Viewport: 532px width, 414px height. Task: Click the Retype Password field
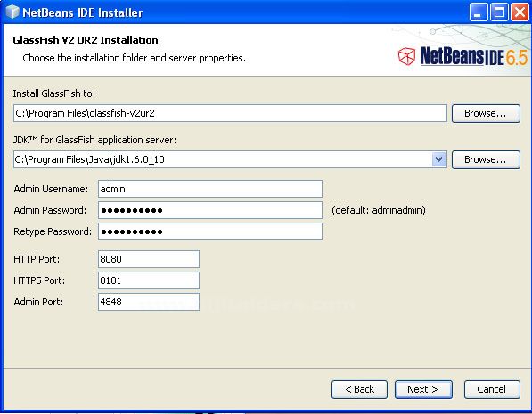tap(210, 231)
